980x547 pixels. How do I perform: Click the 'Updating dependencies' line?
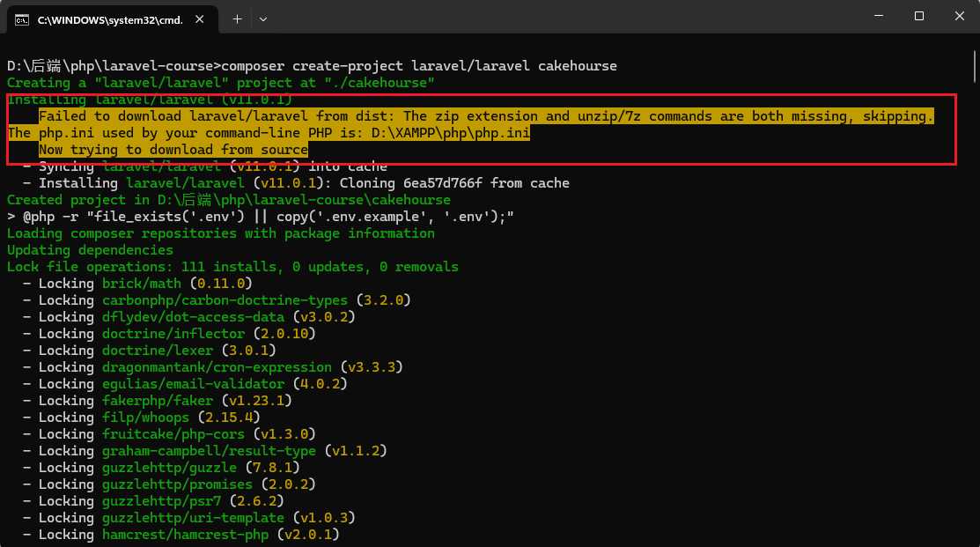click(x=90, y=250)
